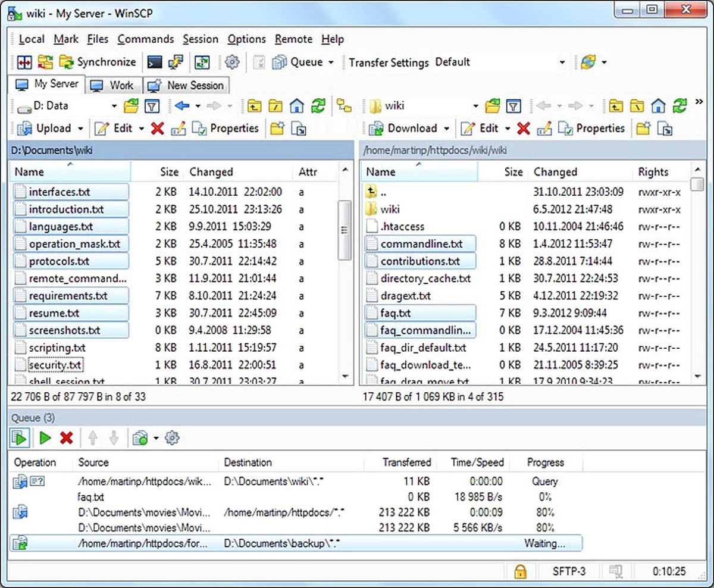
Task: Rename selected remote file icon
Action: [x=544, y=128]
